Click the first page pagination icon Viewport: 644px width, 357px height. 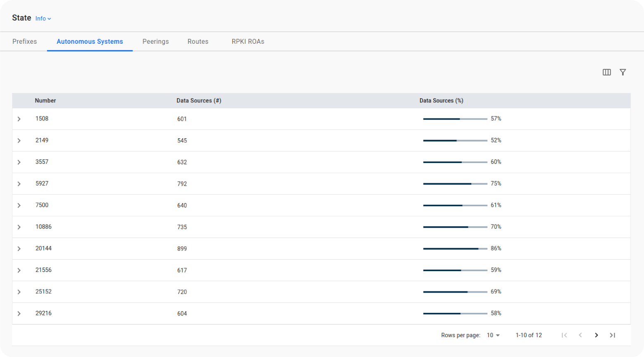(x=564, y=335)
